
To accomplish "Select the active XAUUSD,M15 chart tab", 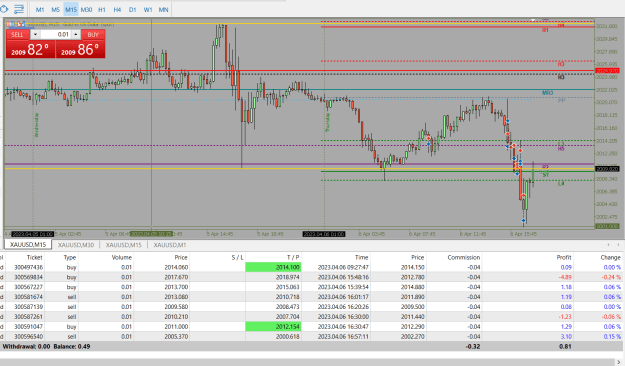I will click(28, 244).
